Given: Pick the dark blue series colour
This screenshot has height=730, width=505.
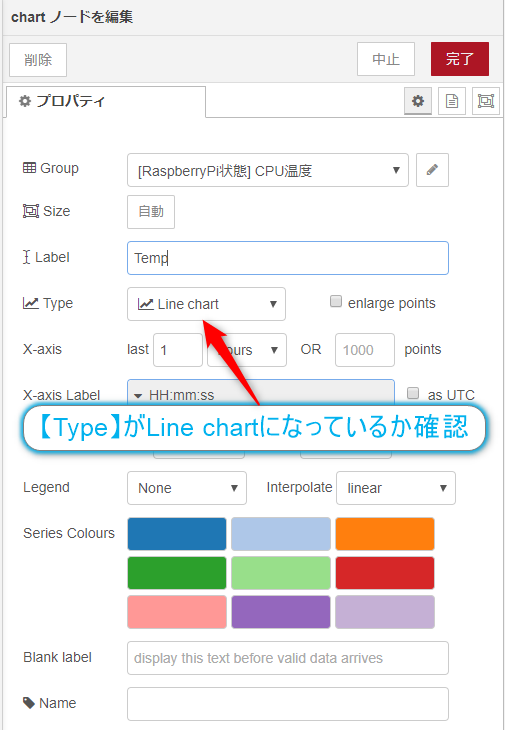Looking at the screenshot, I should click(177, 534).
